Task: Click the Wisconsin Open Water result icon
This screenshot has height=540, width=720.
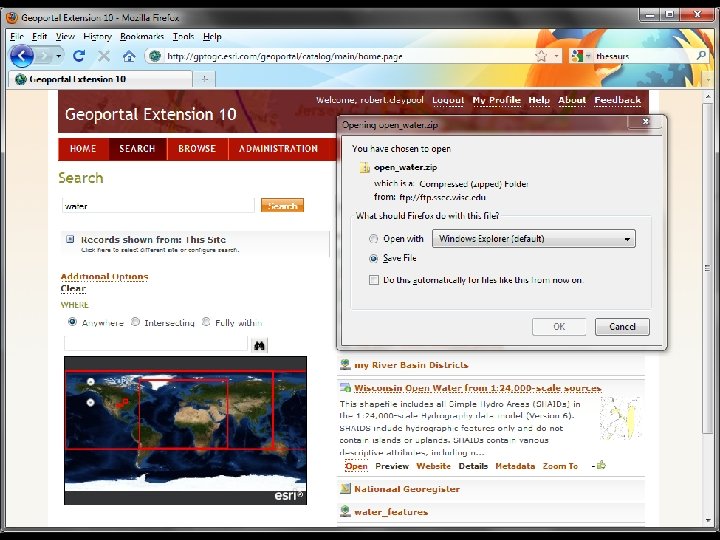Action: tap(345, 388)
